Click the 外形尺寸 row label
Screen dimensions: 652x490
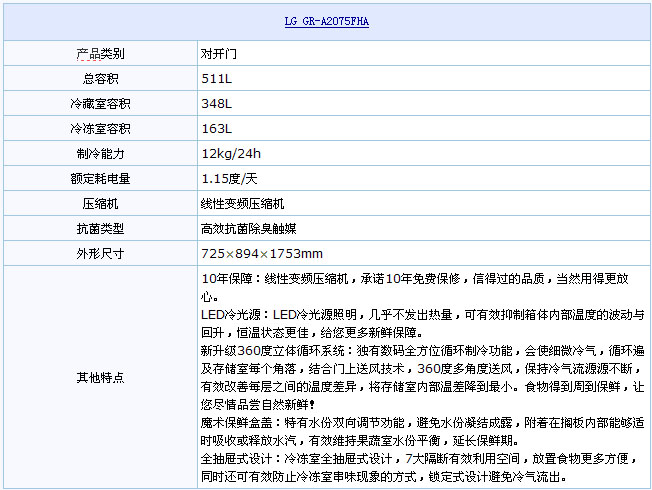100,253
